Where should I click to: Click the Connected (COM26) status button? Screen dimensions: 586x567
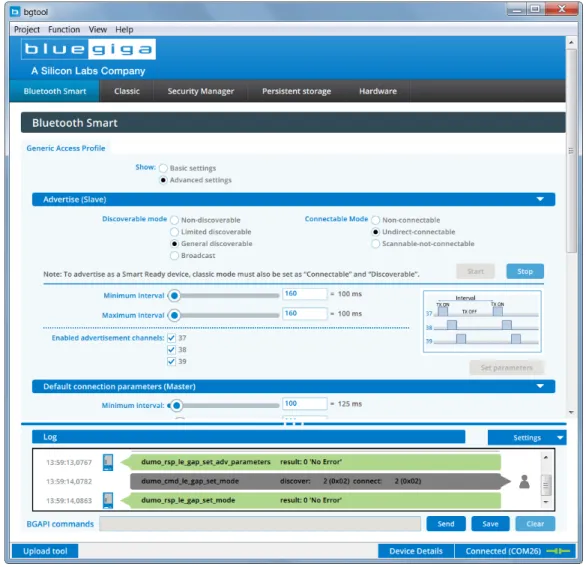[516, 551]
